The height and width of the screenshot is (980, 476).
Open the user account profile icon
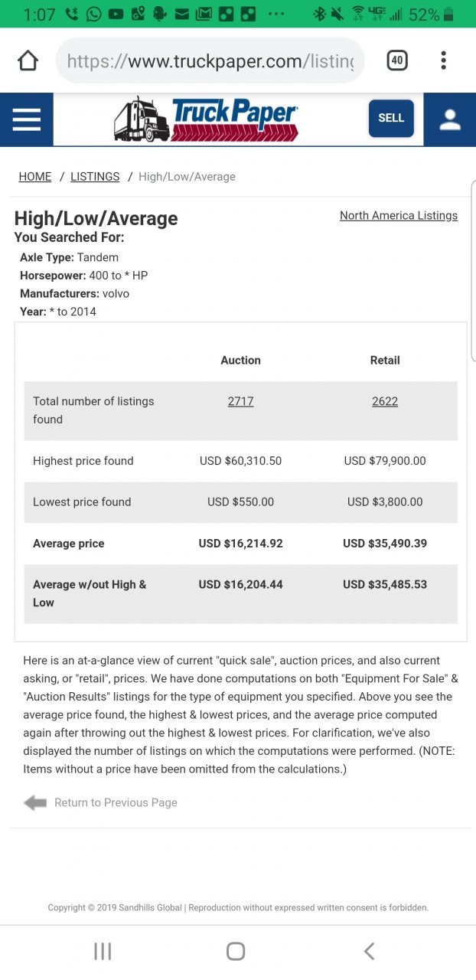[x=450, y=119]
